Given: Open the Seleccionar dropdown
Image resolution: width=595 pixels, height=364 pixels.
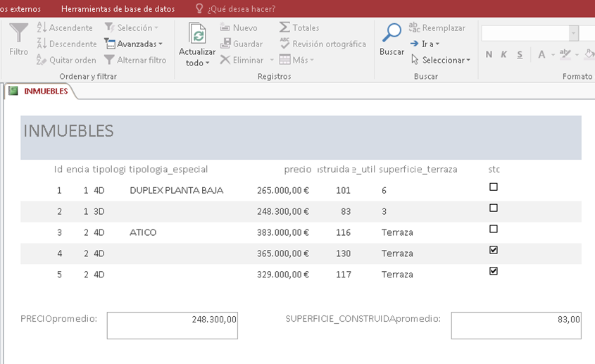Looking at the screenshot, I should click(x=441, y=60).
